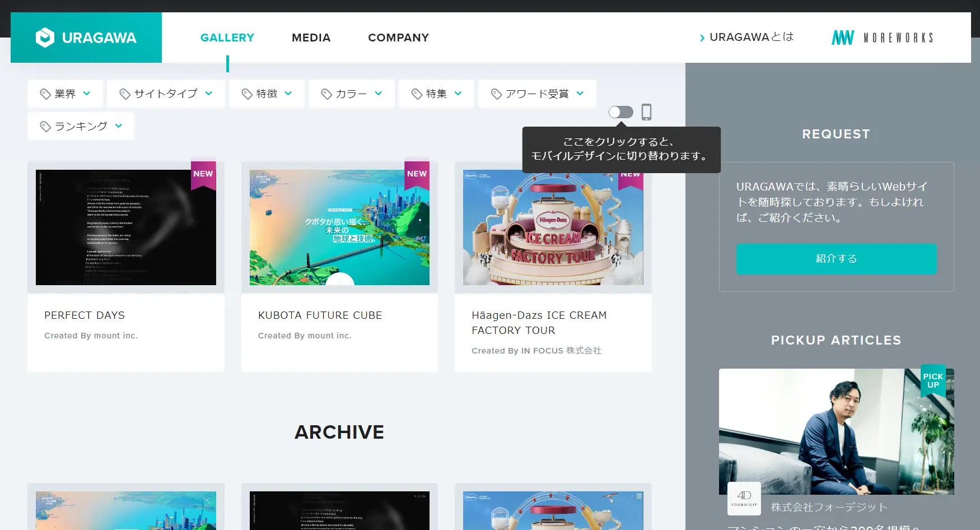Click the PICK UP badge on article photo
The height and width of the screenshot is (530, 980).
(933, 381)
